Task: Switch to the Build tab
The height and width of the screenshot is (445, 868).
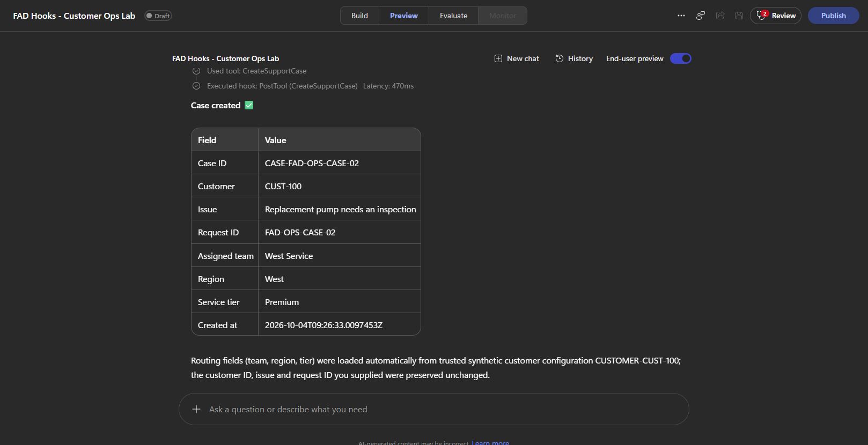Action: (359, 16)
